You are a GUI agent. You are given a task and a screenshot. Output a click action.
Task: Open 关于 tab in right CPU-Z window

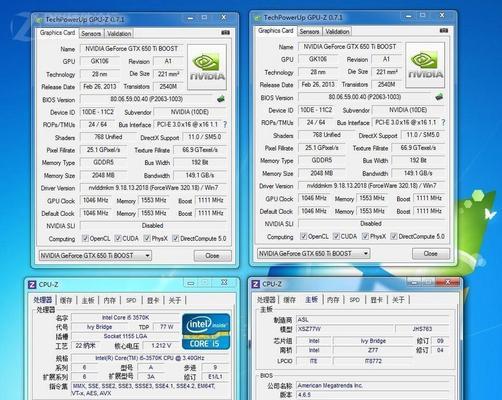[x=398, y=300]
